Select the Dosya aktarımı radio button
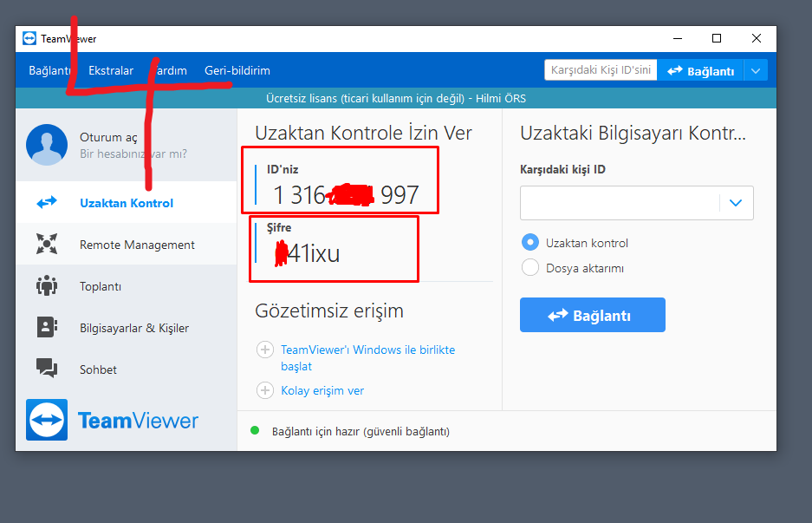Viewport: 812px width, 523px height. (530, 267)
